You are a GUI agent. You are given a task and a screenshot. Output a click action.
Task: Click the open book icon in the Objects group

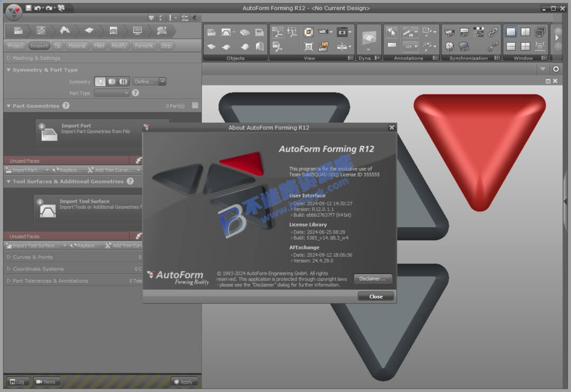pyautogui.click(x=260, y=46)
